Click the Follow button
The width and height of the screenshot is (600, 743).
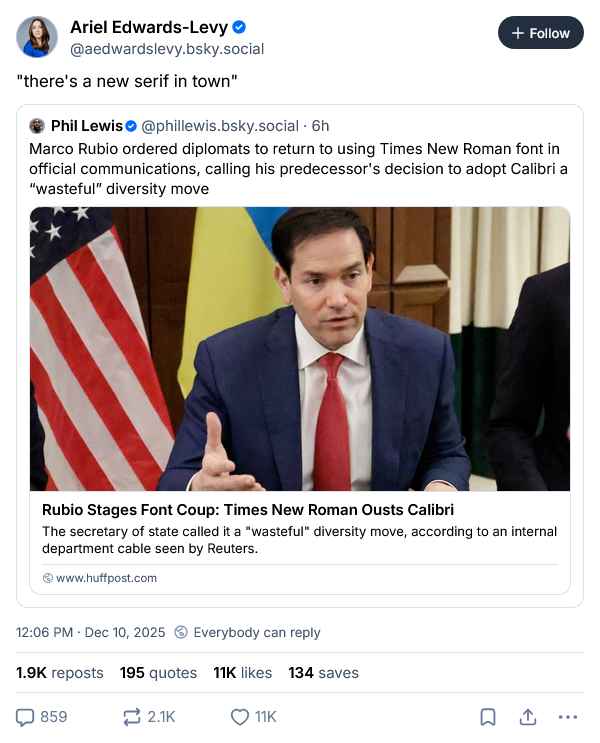point(540,33)
